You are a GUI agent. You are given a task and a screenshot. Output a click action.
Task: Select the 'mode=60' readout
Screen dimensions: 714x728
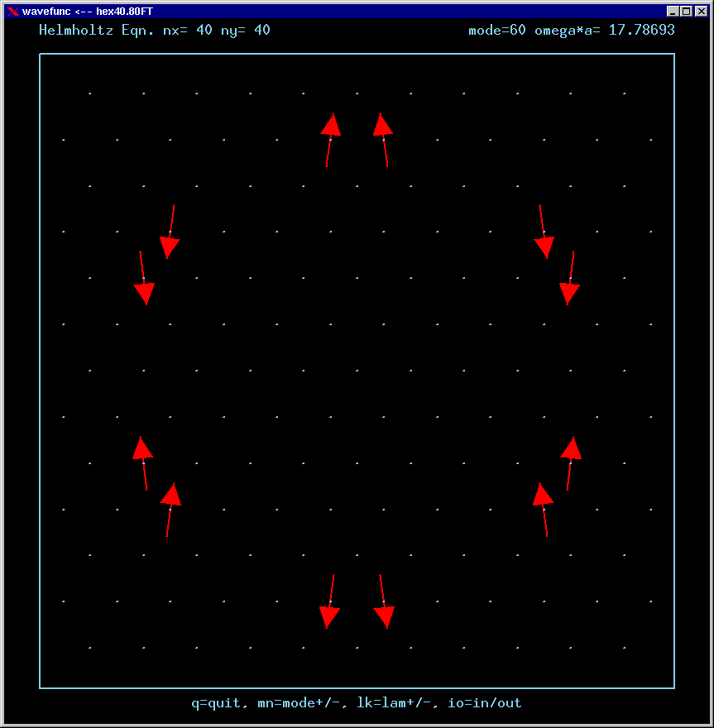(497, 31)
